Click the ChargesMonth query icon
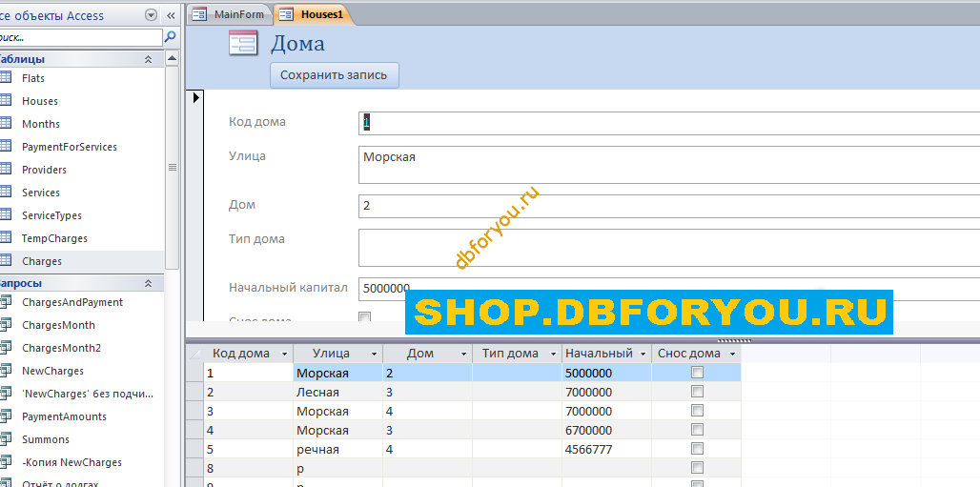The height and width of the screenshot is (487, 980). [x=6, y=325]
